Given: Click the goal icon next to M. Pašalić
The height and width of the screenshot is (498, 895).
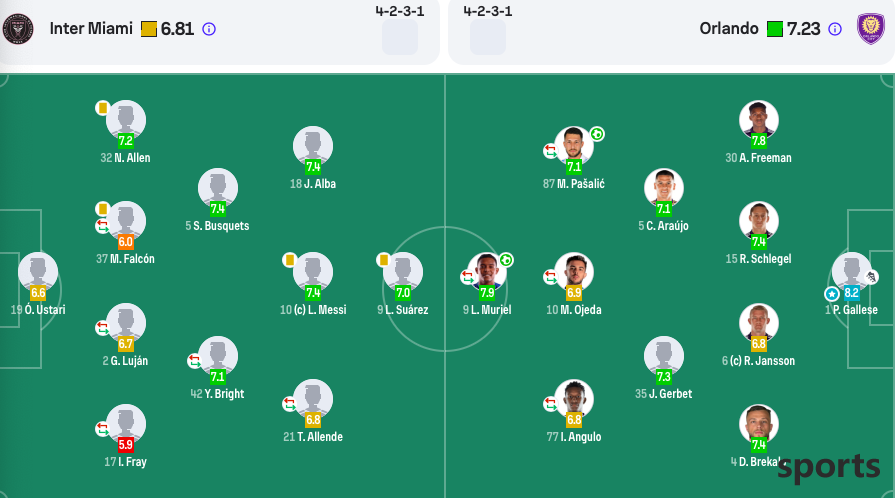Looking at the screenshot, I should tap(597, 134).
